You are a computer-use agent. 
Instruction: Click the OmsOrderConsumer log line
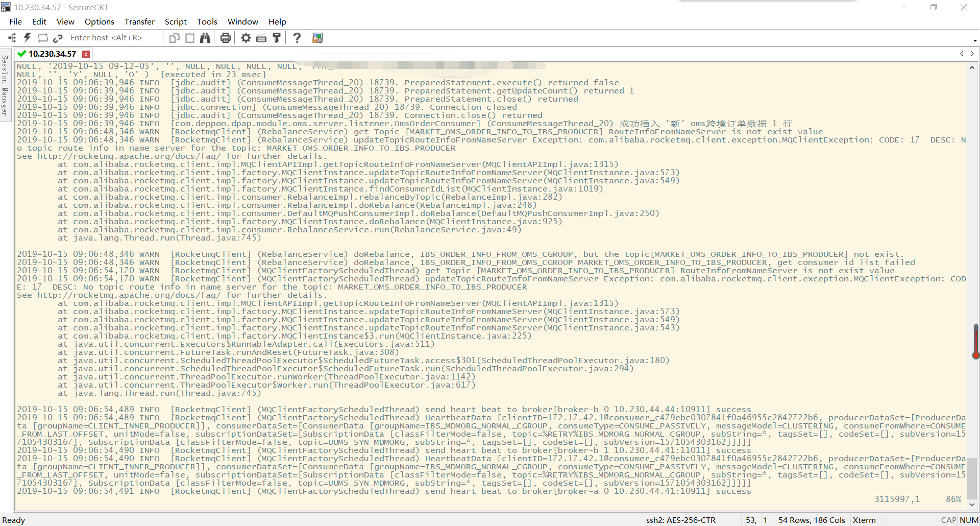point(404,124)
